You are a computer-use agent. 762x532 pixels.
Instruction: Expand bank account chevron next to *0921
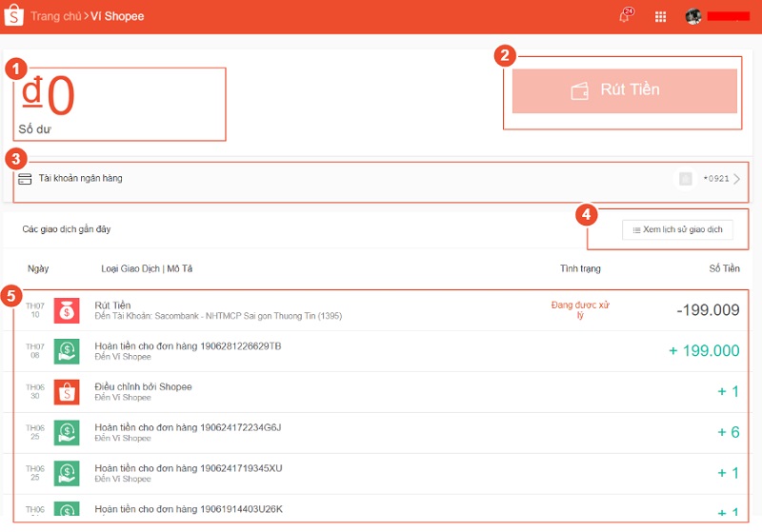tap(736, 179)
